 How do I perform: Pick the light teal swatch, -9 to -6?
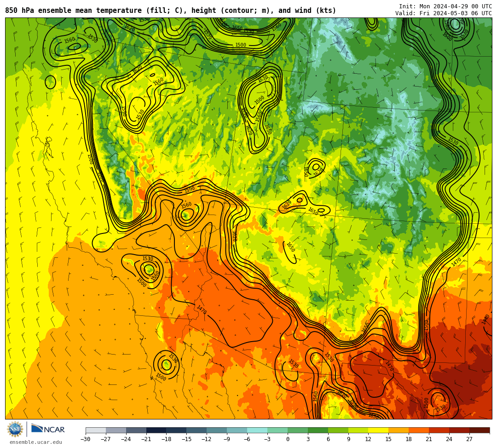pyautogui.click(x=237, y=430)
